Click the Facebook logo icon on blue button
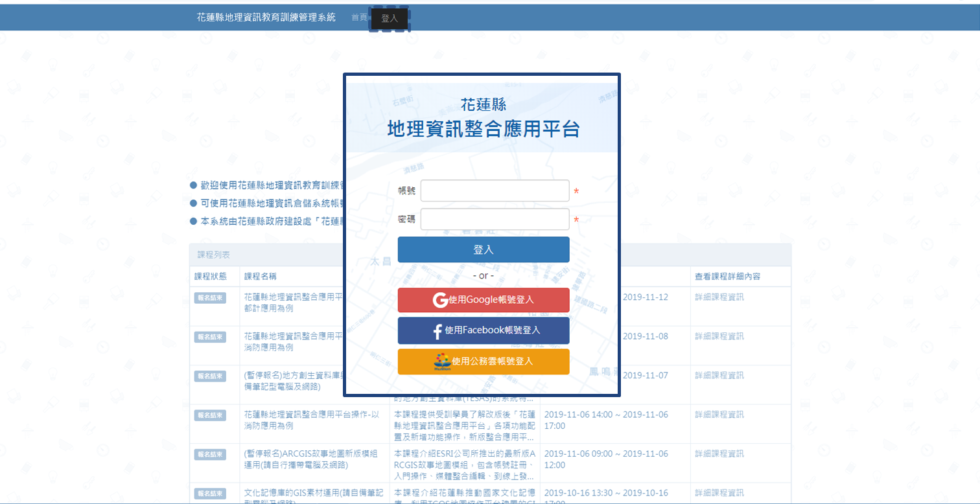Viewport: 980px width, 504px height. [437, 331]
